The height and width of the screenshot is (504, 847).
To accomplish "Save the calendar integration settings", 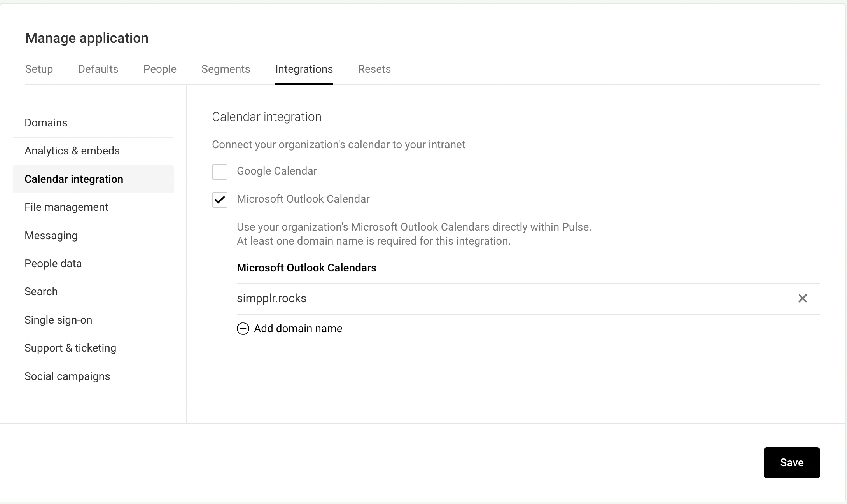I will click(x=792, y=462).
